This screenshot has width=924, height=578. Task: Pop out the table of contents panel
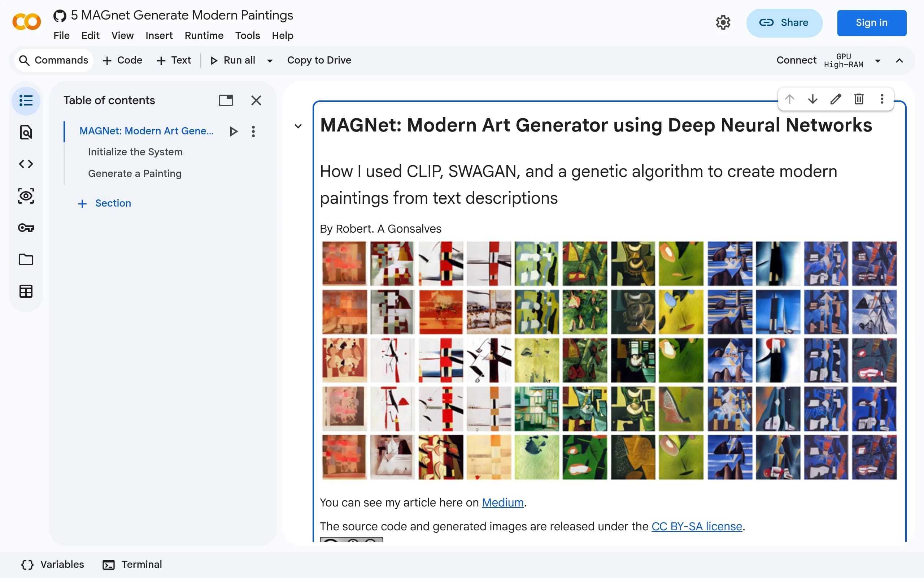pos(226,100)
